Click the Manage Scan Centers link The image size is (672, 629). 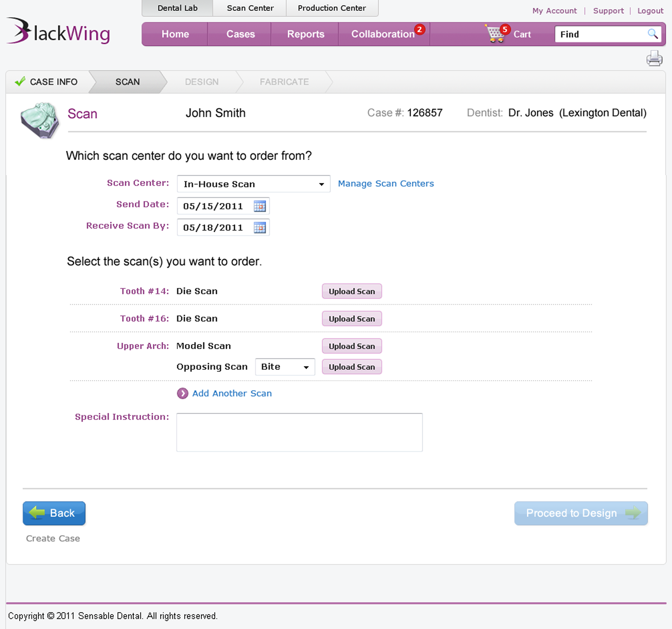click(x=386, y=184)
